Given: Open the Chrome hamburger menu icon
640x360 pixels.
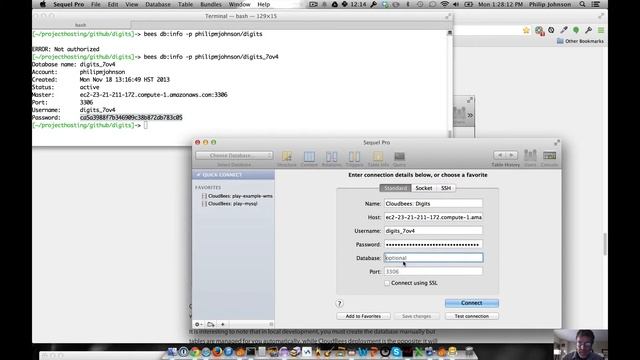Looking at the screenshot, I should 601,31.
